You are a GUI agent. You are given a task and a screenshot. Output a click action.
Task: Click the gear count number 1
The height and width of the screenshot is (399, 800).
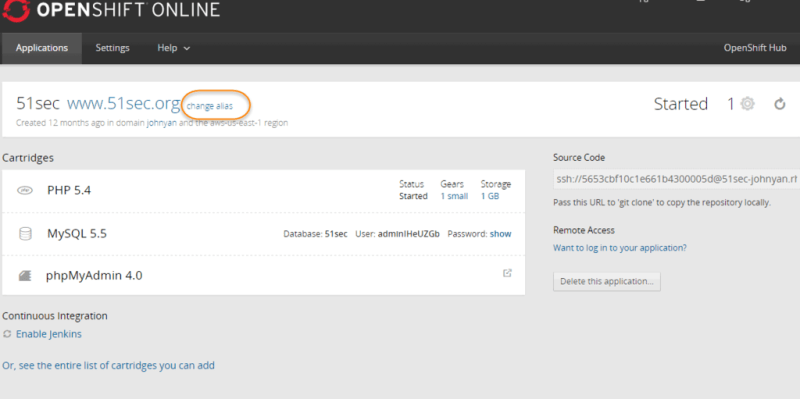pyautogui.click(x=731, y=104)
